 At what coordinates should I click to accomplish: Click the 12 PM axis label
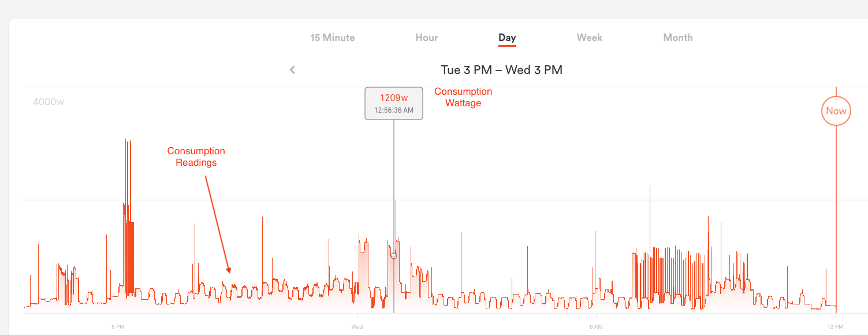click(x=835, y=327)
